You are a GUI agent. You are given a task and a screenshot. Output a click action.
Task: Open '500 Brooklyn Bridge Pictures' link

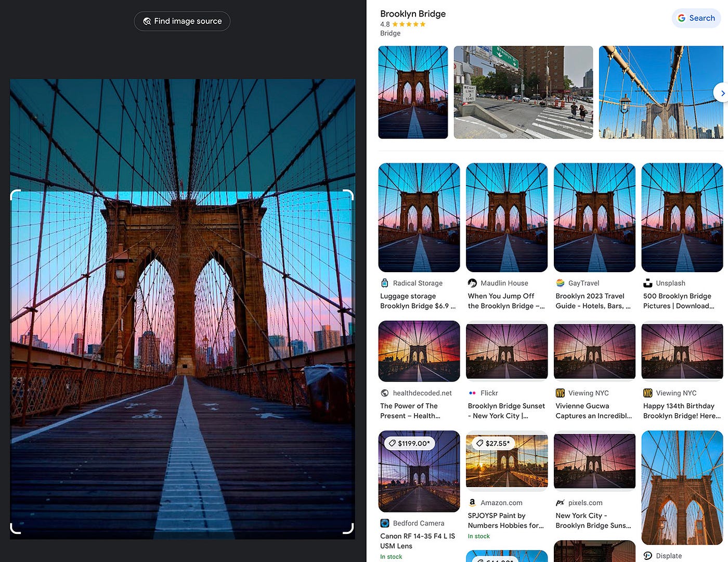pyautogui.click(x=679, y=301)
